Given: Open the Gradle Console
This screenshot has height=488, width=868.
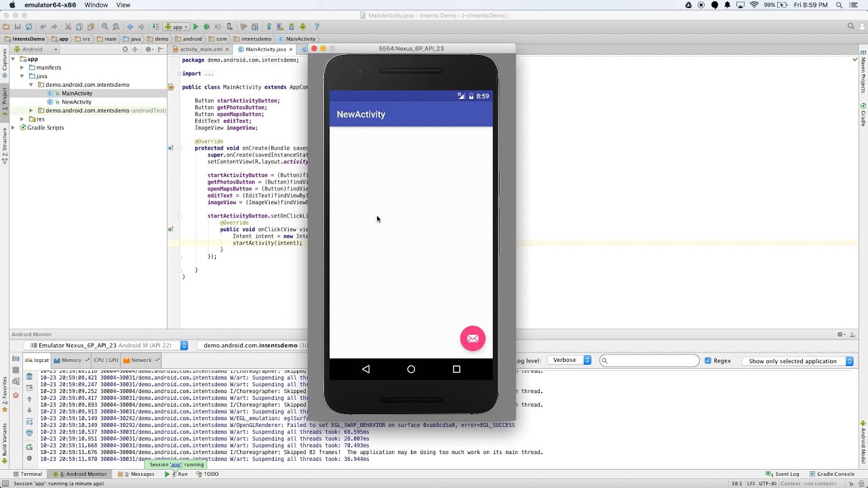Looking at the screenshot, I should click(x=832, y=474).
